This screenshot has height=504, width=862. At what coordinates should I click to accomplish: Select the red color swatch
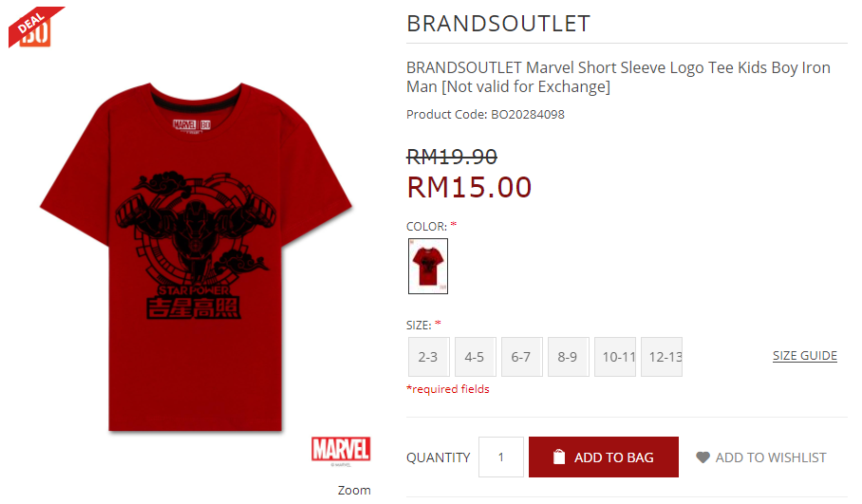pos(428,266)
